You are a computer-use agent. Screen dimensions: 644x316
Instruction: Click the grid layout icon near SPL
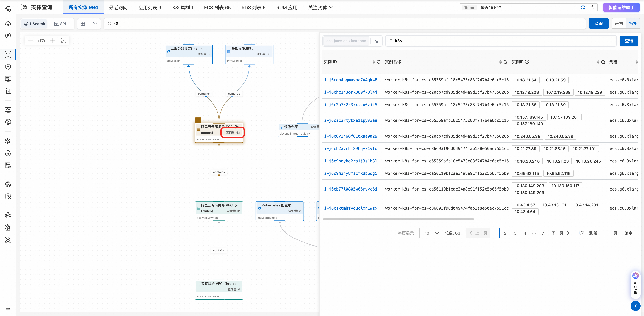83,24
